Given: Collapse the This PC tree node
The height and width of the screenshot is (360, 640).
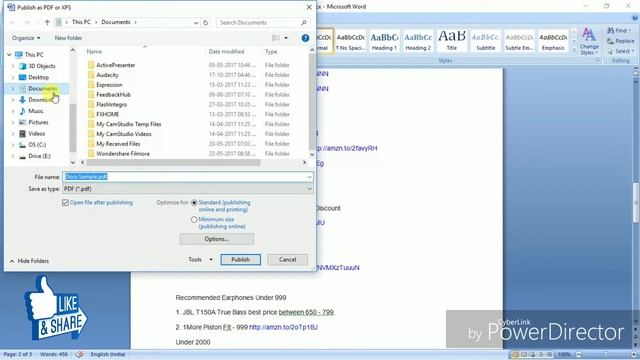Looking at the screenshot, I should pos(9,55).
